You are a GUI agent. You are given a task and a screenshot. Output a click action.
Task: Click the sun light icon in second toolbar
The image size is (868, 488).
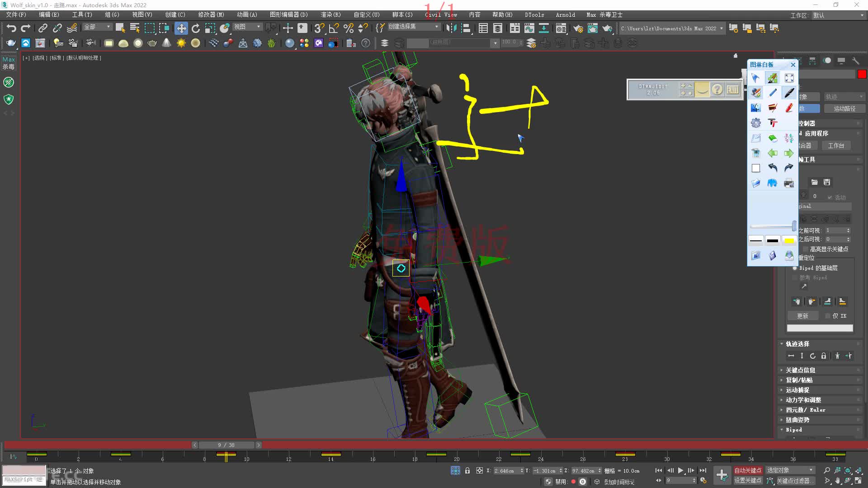(181, 43)
